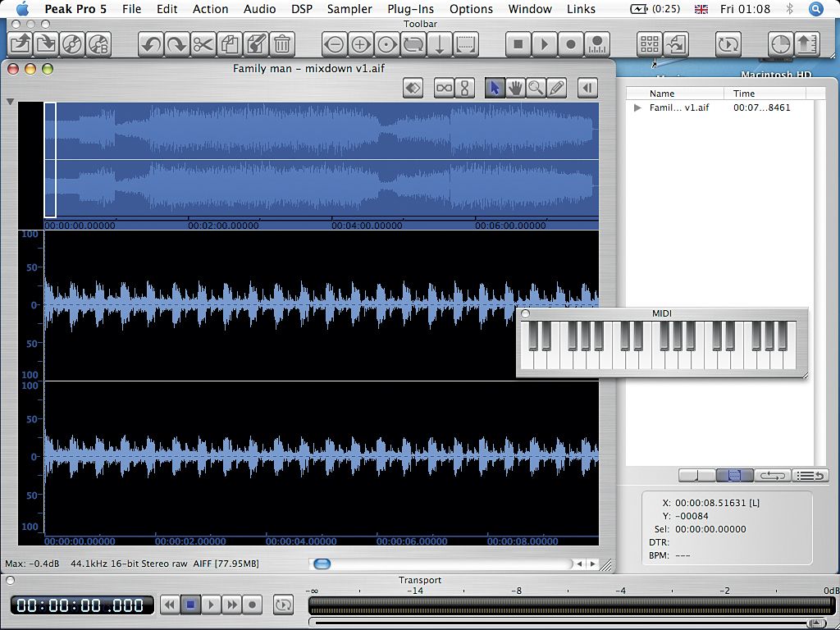Click the dotted selection rectangle toolbar icon

(466, 44)
